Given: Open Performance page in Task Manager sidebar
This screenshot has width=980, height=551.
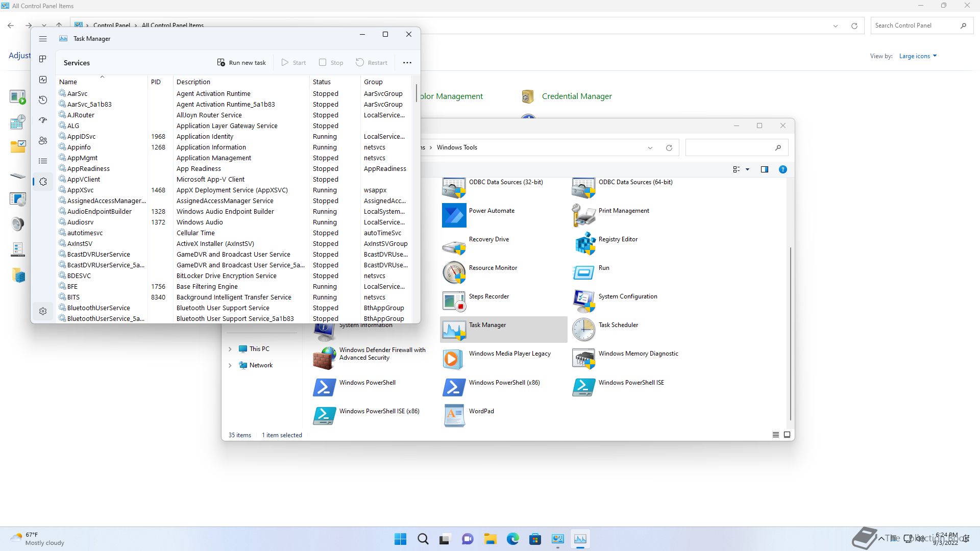Looking at the screenshot, I should (43, 80).
